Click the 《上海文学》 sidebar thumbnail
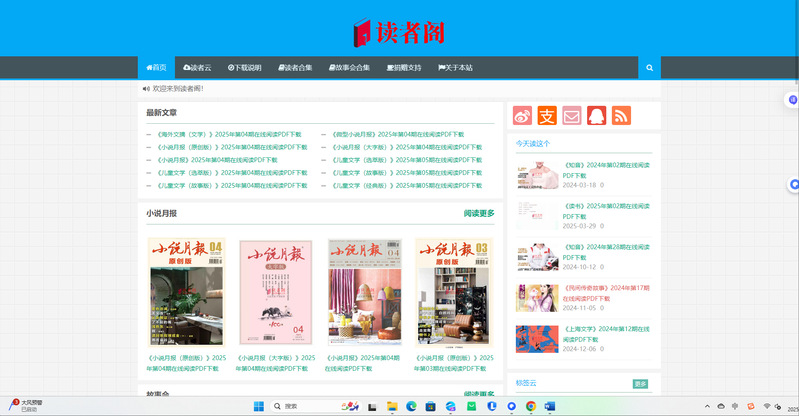This screenshot has width=799, height=416. (537, 339)
